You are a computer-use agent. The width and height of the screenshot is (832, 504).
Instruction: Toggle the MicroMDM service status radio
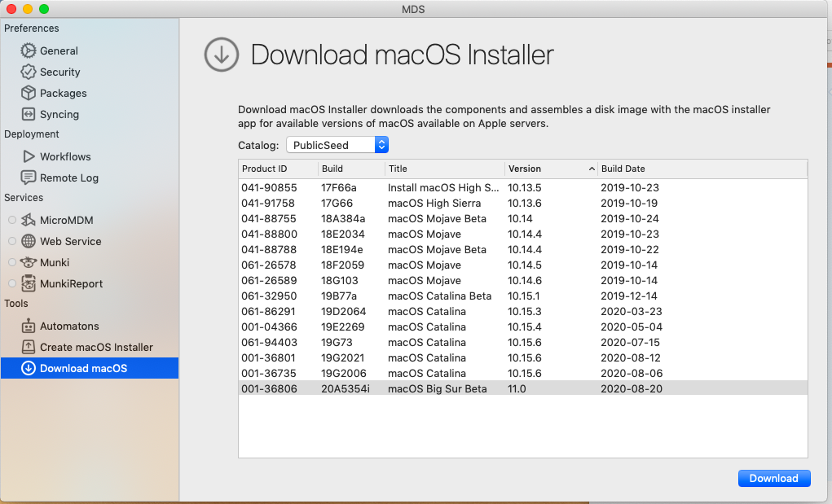point(12,220)
